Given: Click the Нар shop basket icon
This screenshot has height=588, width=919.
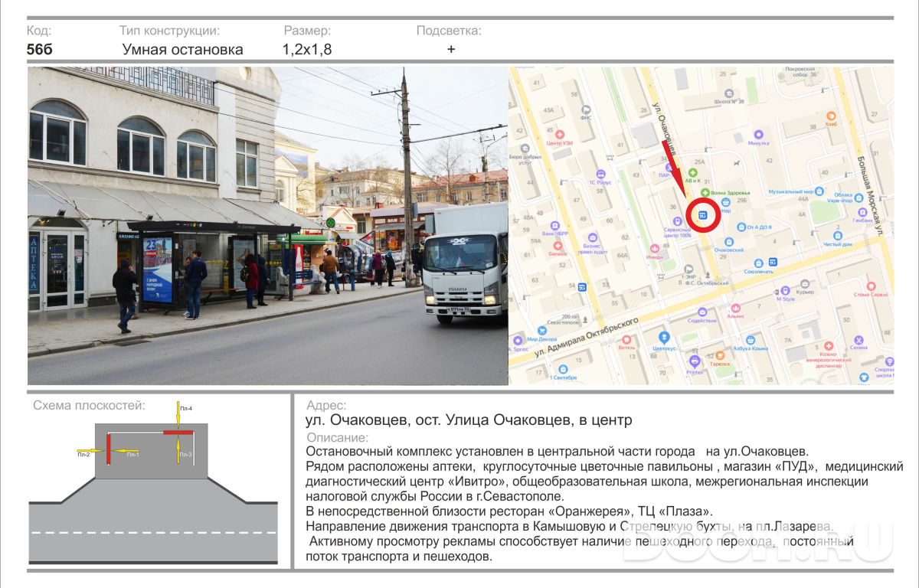Looking at the screenshot, I should pyautogui.click(x=724, y=201).
